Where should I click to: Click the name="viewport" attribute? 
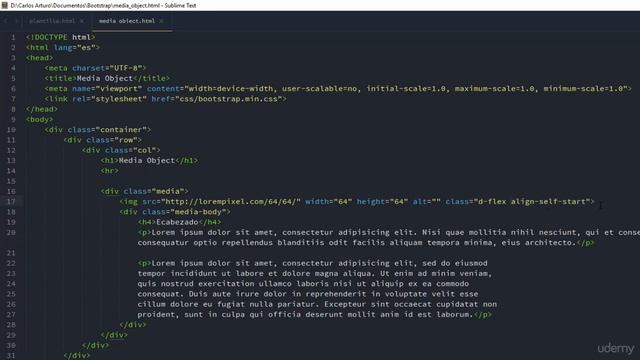tap(107, 89)
